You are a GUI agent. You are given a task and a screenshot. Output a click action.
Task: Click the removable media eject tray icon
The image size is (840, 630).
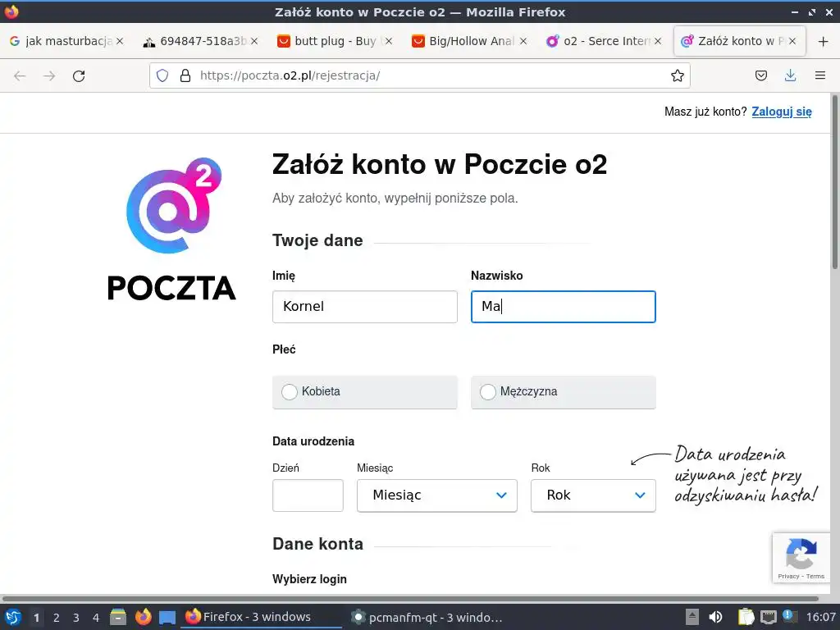[x=692, y=617]
